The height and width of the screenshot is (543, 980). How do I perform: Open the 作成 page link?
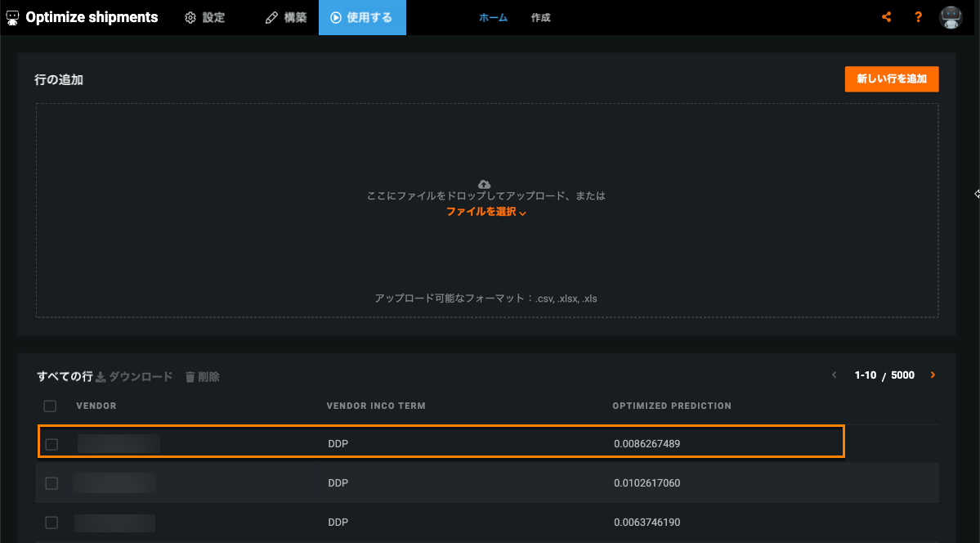540,17
